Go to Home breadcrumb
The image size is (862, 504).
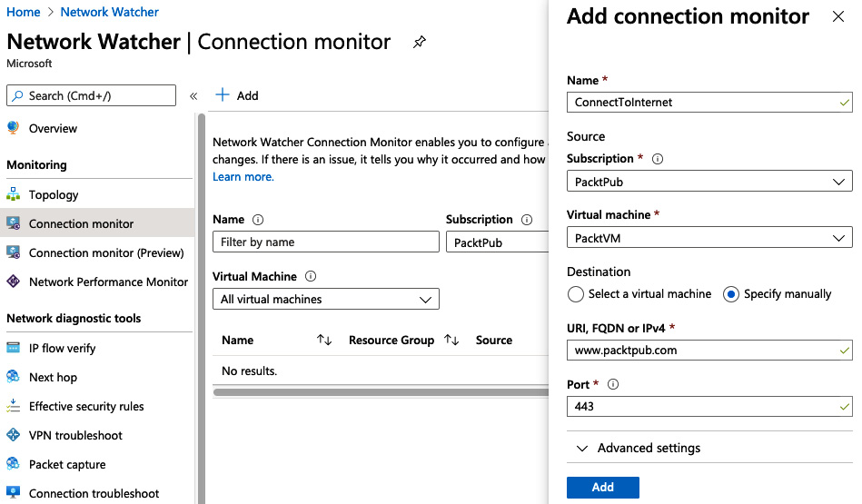click(x=23, y=12)
